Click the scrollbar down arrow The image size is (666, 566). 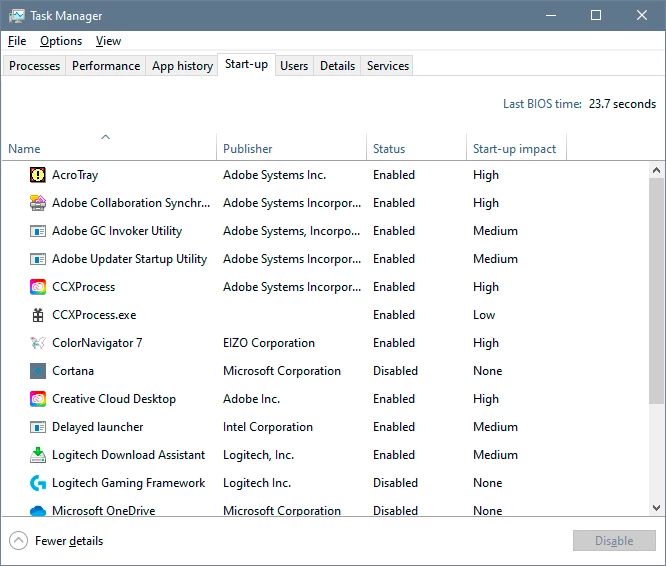pyautogui.click(x=656, y=507)
